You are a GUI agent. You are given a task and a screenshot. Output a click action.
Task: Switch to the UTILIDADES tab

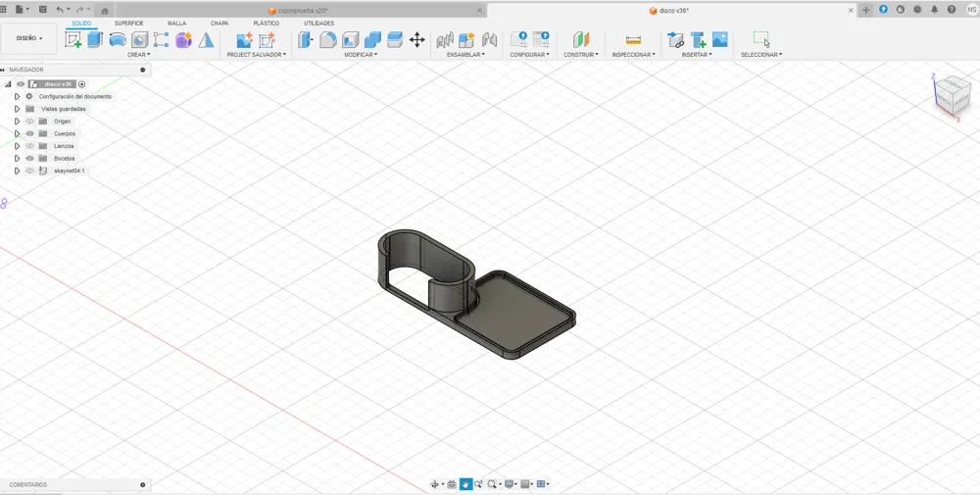[318, 24]
